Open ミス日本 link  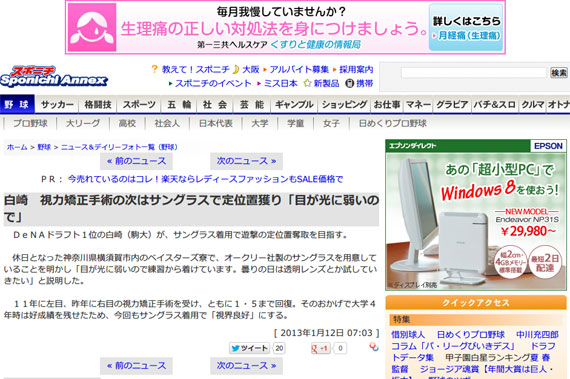(281, 84)
